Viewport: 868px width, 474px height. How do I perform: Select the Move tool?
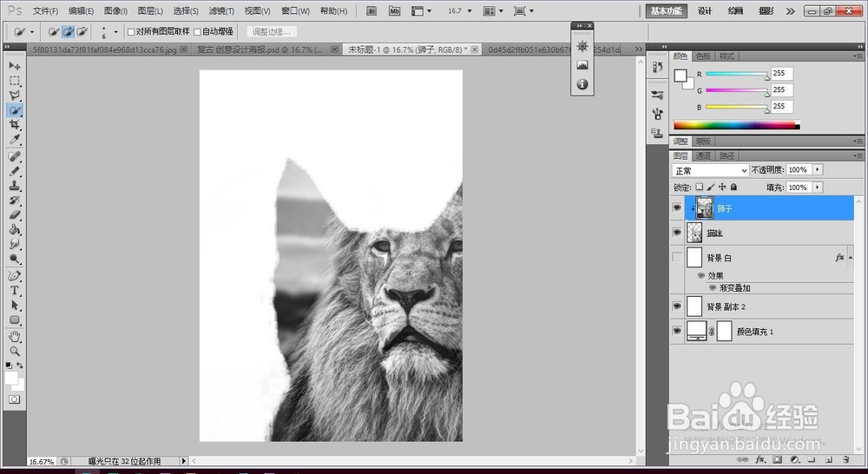[15, 66]
